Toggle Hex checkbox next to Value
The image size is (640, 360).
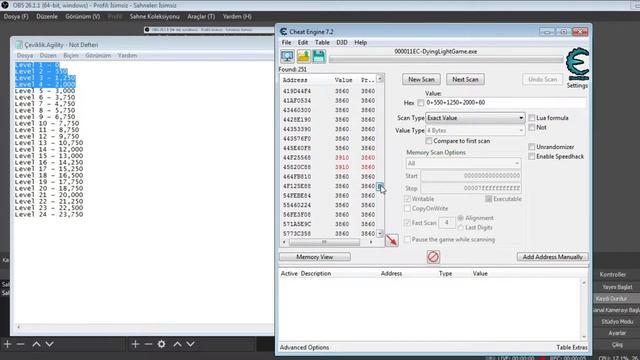click(420, 103)
